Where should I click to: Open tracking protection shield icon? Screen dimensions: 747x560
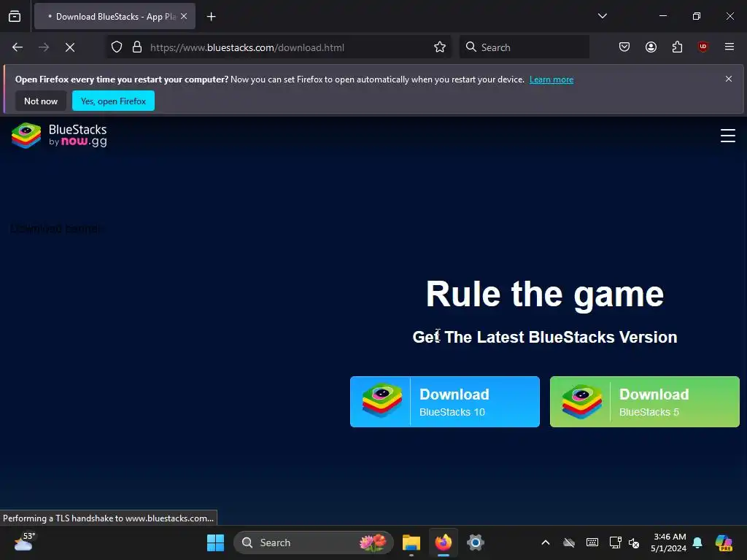pyautogui.click(x=117, y=47)
